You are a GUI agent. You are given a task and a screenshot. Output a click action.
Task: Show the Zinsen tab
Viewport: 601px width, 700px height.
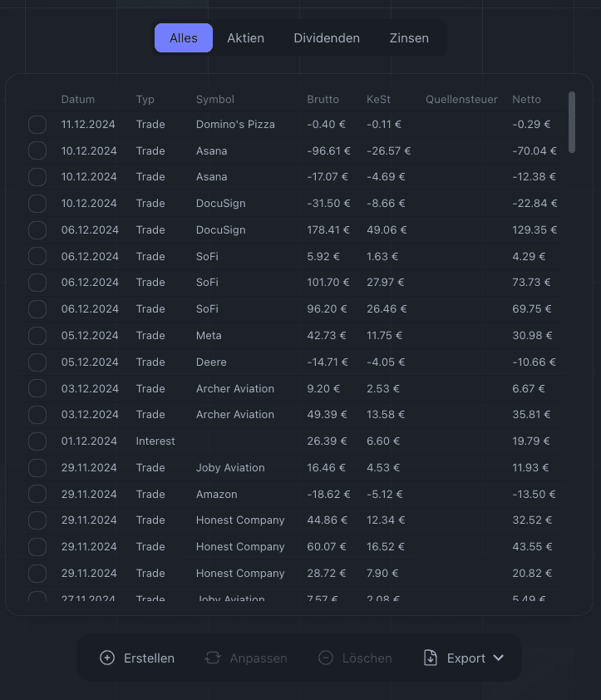pyautogui.click(x=409, y=38)
